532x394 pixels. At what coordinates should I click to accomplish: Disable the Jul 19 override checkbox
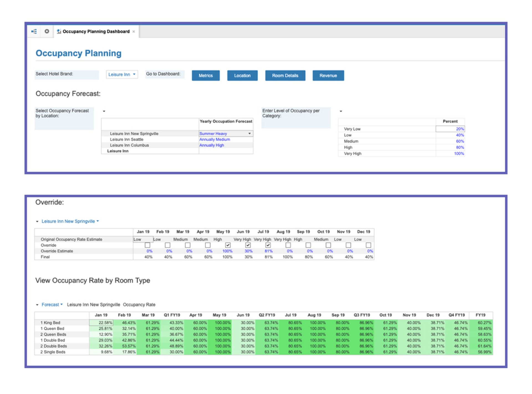pos(268,245)
